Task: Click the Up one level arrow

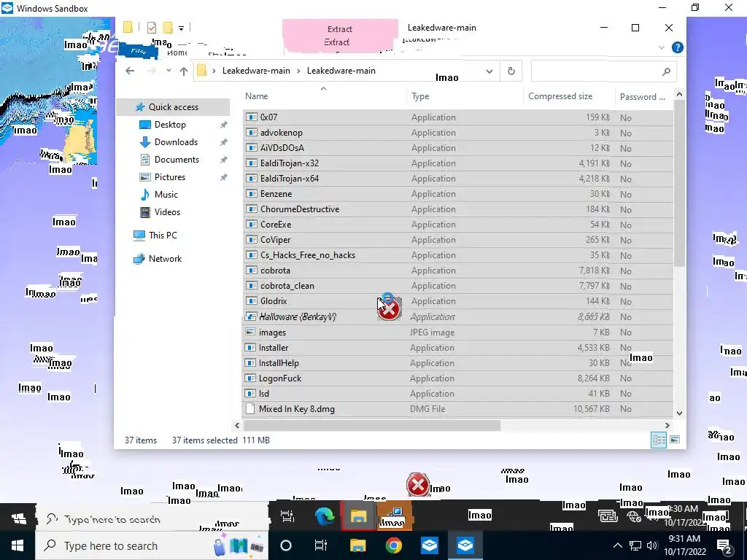Action: (x=184, y=71)
